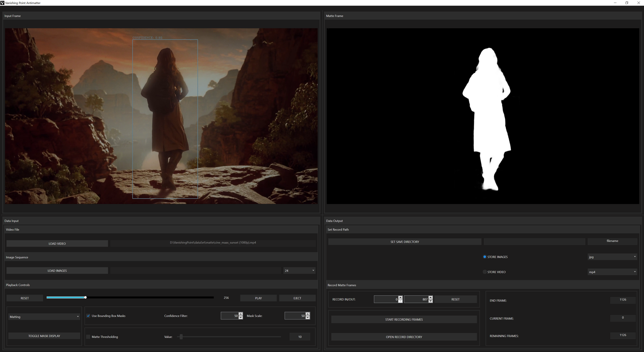This screenshot has width=644, height=352.
Task: Click TOGGLE MASK DISPLAY button
Action: pyautogui.click(x=44, y=336)
